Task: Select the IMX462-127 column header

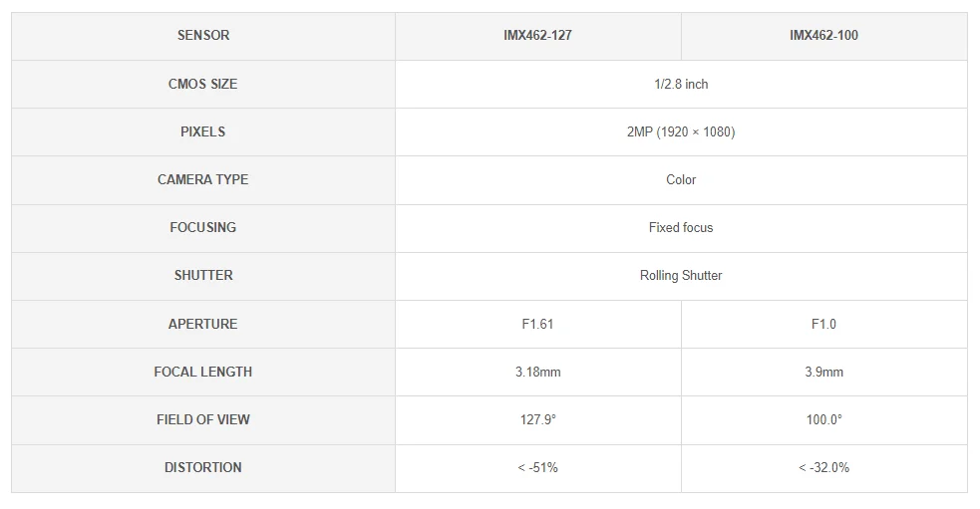Action: tap(537, 35)
